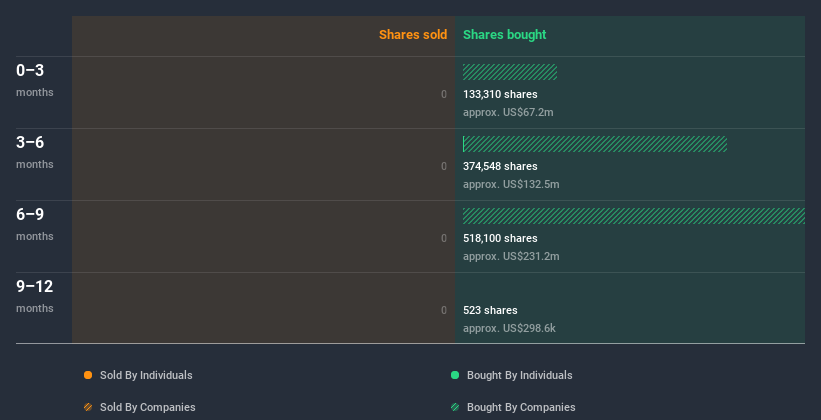Click the 374,548 shares value
Viewport: 821px width, 420px height.
(500, 166)
